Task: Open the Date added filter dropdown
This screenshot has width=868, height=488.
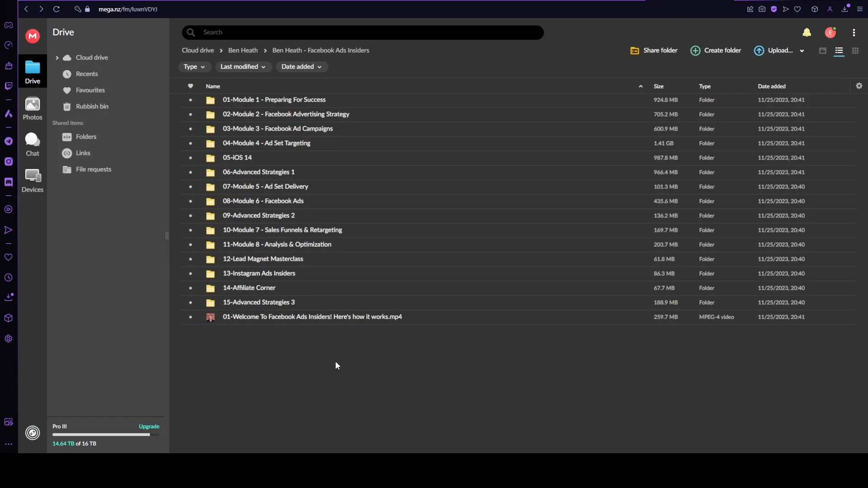Action: (302, 67)
